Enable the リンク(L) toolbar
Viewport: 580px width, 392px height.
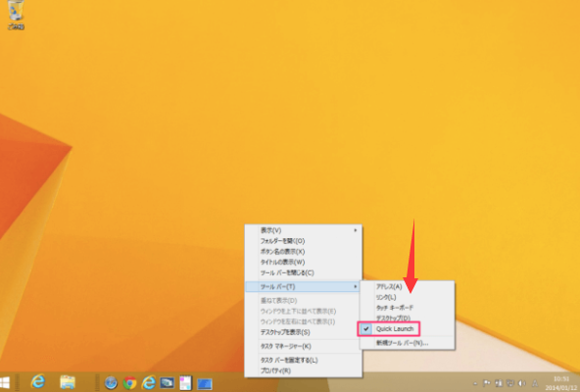(x=407, y=297)
